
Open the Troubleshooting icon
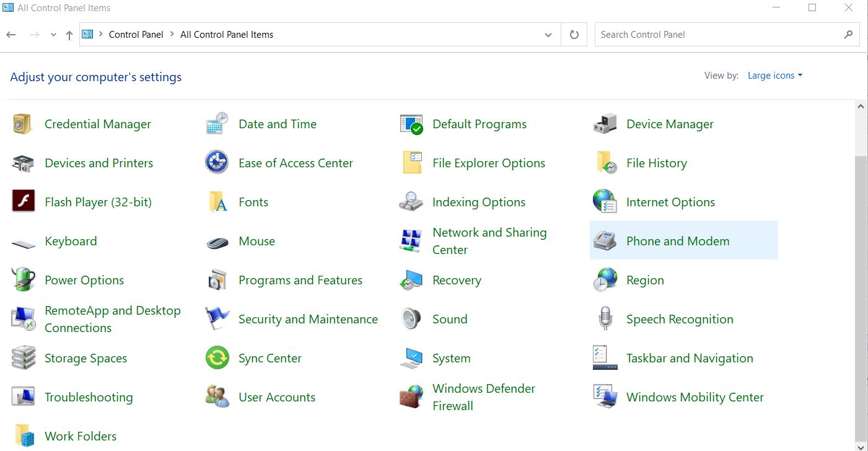[23, 397]
